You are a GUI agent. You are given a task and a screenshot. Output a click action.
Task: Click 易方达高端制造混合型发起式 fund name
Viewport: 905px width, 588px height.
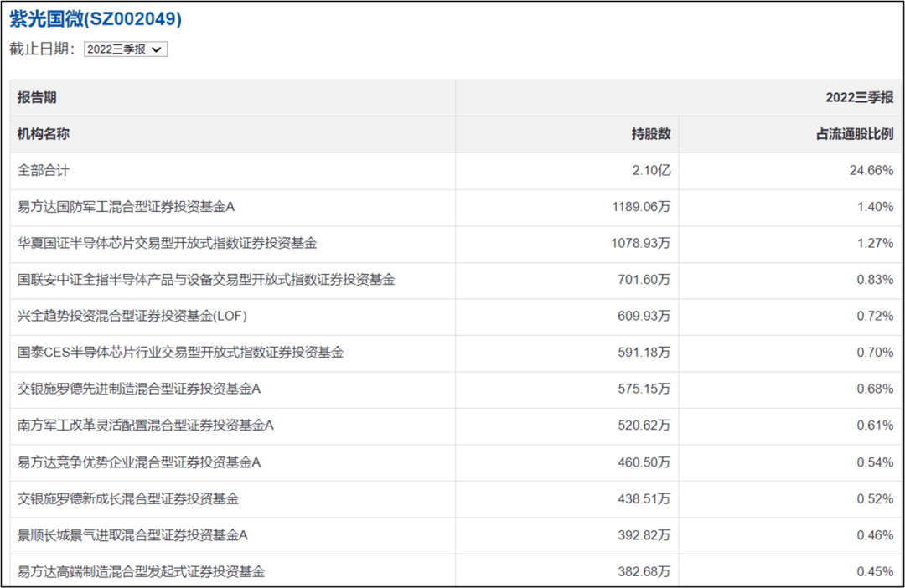142,571
